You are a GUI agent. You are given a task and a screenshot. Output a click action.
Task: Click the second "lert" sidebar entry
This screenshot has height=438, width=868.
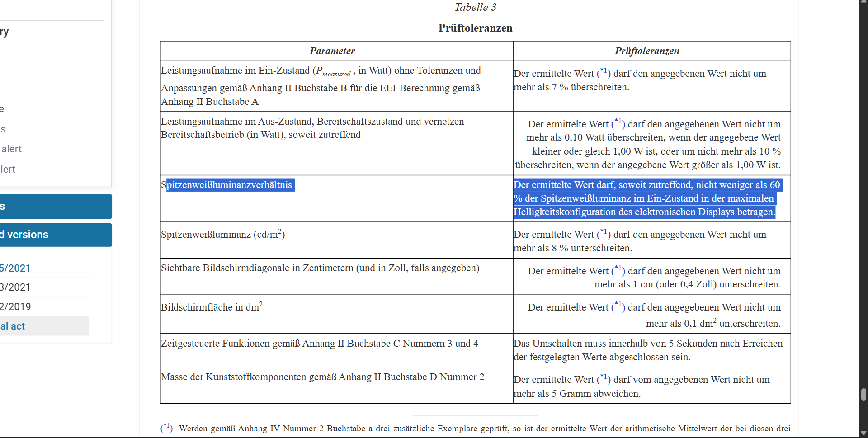point(8,169)
